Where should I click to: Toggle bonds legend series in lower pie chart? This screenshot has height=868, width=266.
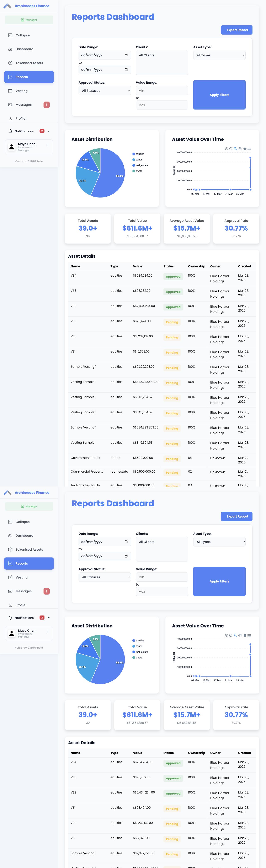pos(138,646)
